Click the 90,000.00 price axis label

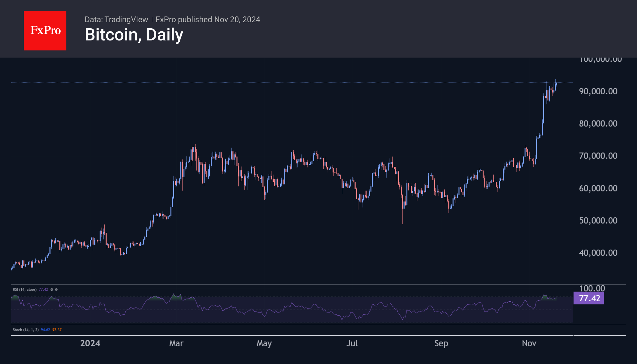pos(598,91)
